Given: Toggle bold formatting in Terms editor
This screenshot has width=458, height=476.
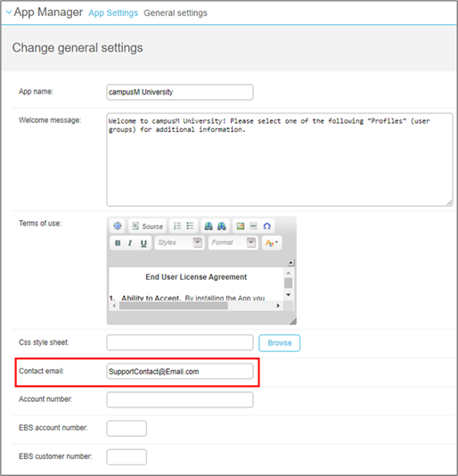Looking at the screenshot, I should 118,242.
